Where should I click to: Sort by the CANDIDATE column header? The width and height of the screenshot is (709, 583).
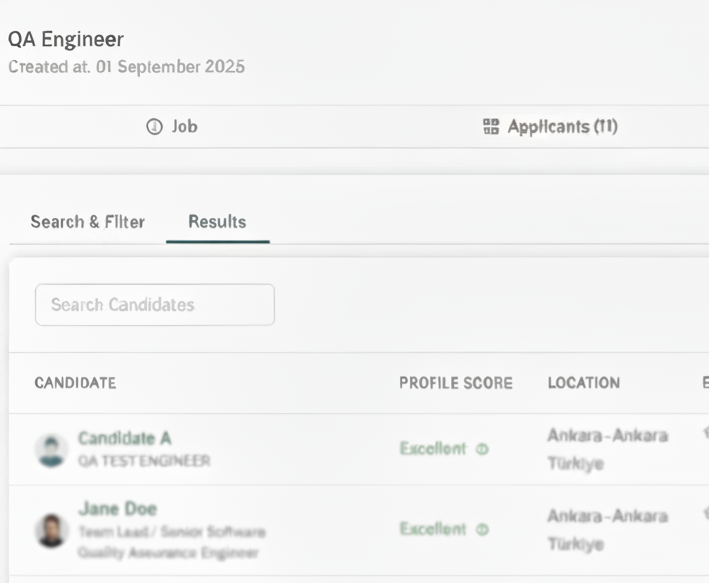pyautogui.click(x=75, y=383)
